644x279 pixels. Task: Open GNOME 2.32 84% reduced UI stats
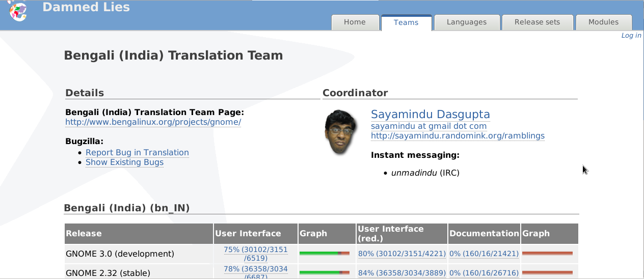(402, 273)
